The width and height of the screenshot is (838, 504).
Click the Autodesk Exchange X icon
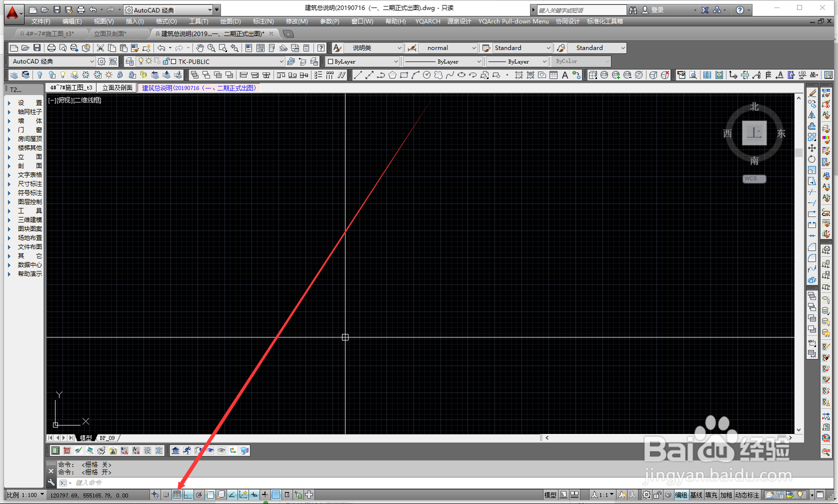click(x=705, y=10)
